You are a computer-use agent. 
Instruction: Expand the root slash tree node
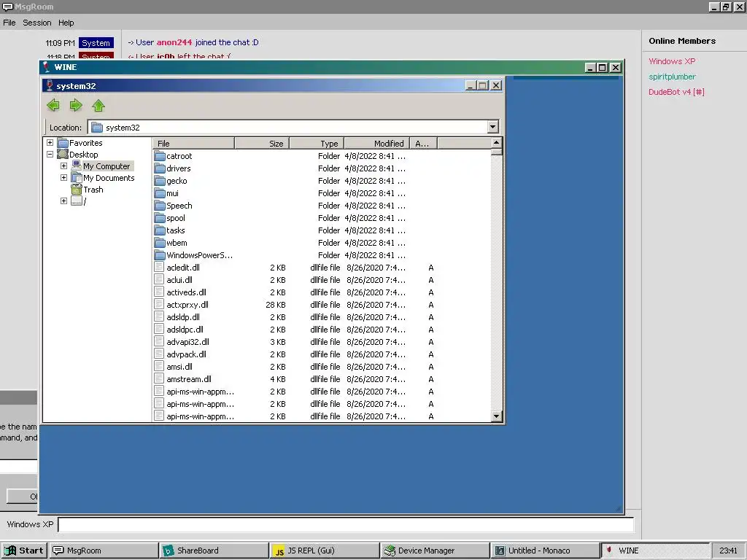pyautogui.click(x=64, y=201)
